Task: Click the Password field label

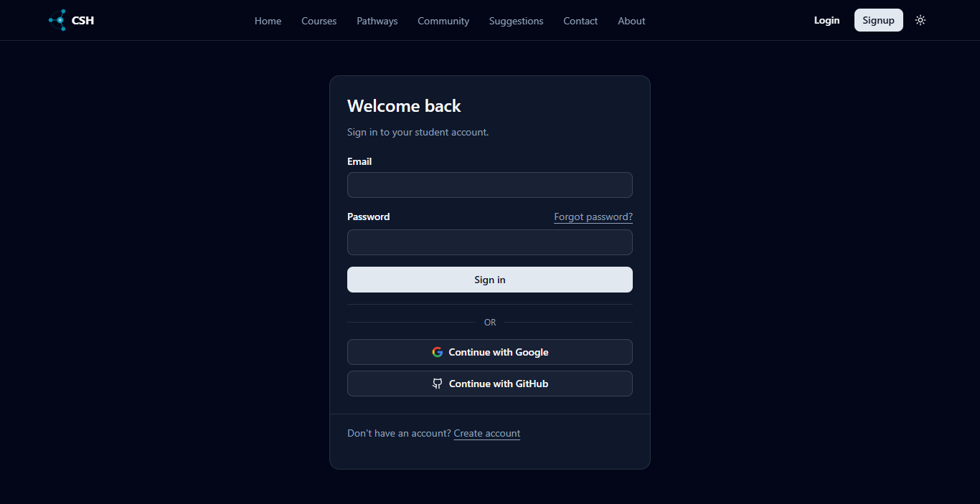Action: coord(369,217)
